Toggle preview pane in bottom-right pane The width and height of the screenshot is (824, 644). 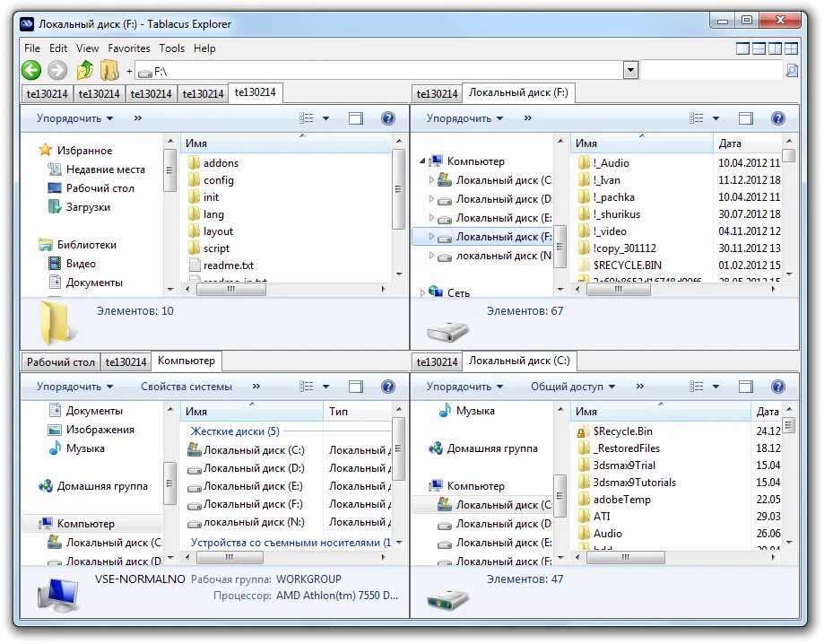point(746,387)
